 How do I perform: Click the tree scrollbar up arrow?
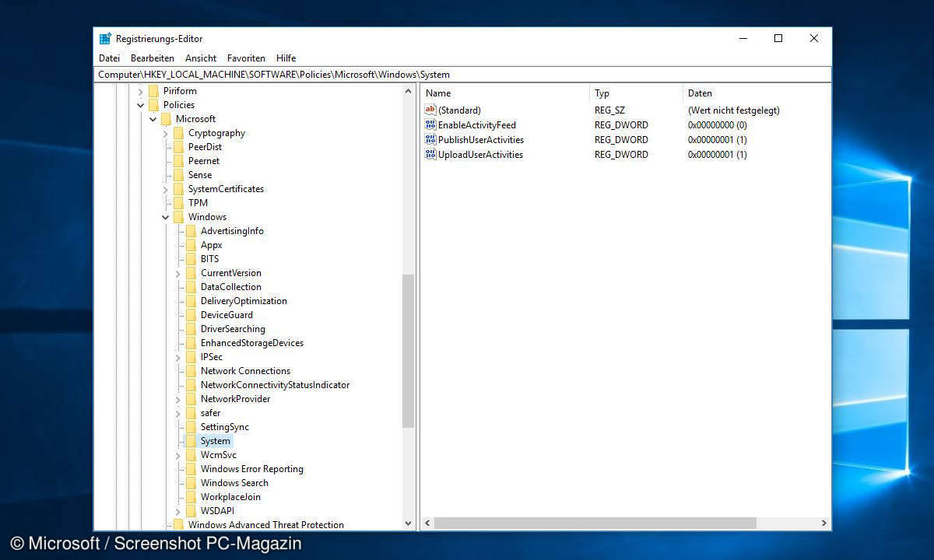409,92
